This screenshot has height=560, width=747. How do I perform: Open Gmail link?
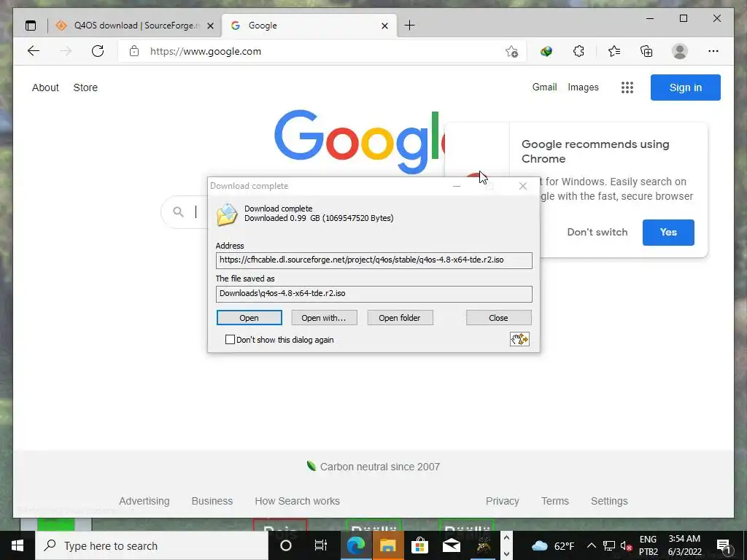pos(544,87)
